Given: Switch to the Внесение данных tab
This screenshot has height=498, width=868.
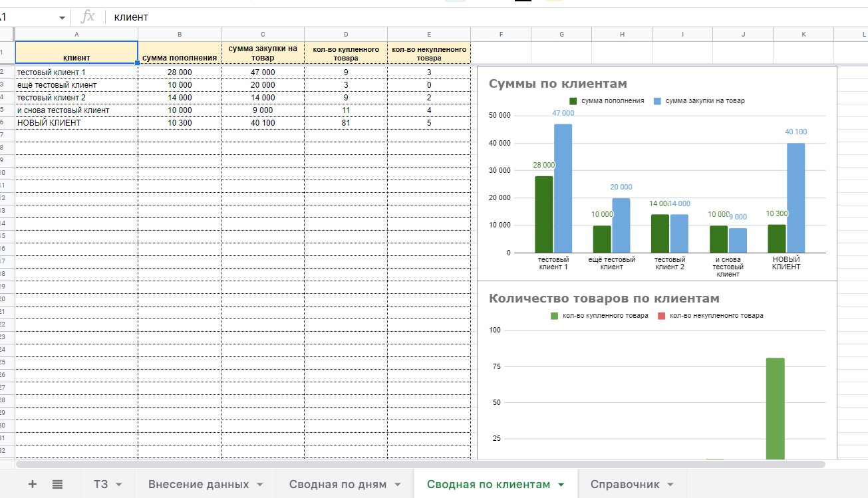Looking at the screenshot, I should (198, 484).
